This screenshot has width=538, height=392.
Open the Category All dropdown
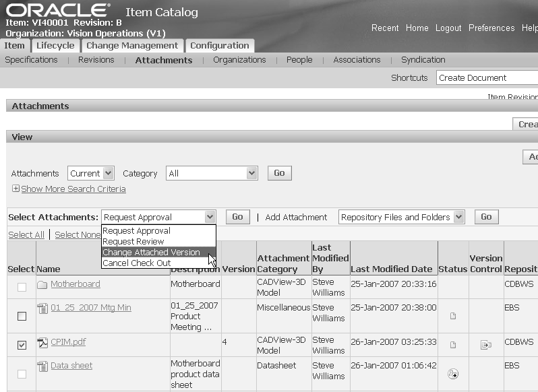click(x=212, y=173)
